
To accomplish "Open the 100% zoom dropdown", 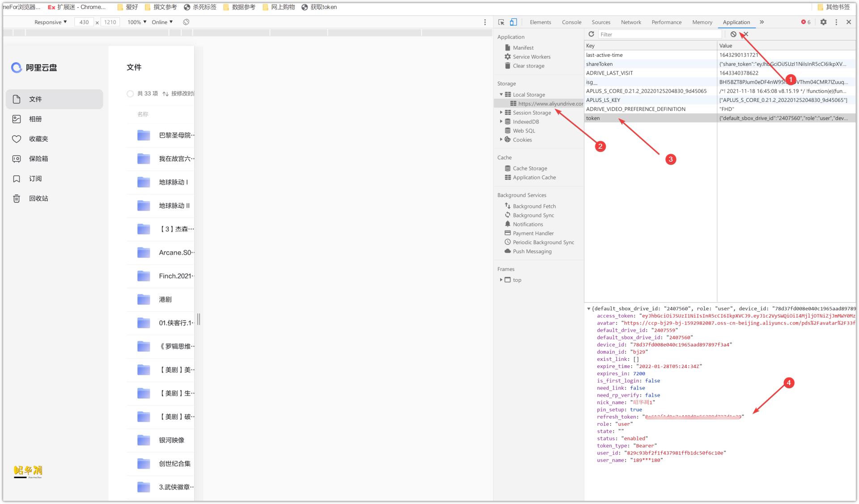I will (137, 22).
